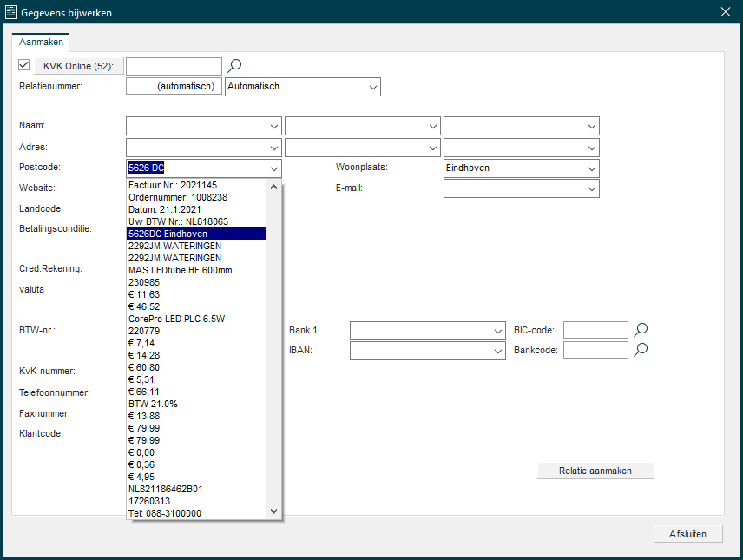
Task: Click the KVK Online search magnifier icon
Action: pyautogui.click(x=234, y=65)
